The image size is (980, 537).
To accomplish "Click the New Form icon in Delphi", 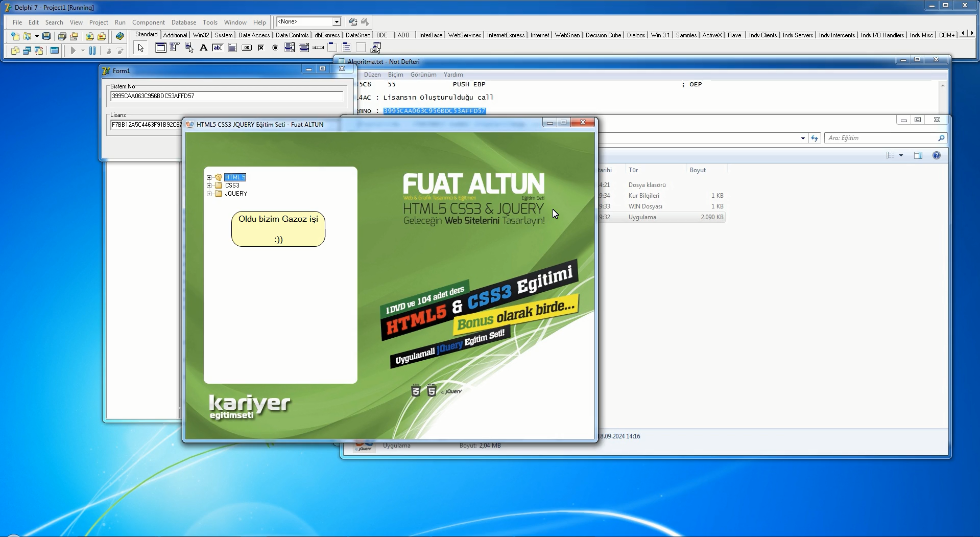I will [x=55, y=51].
